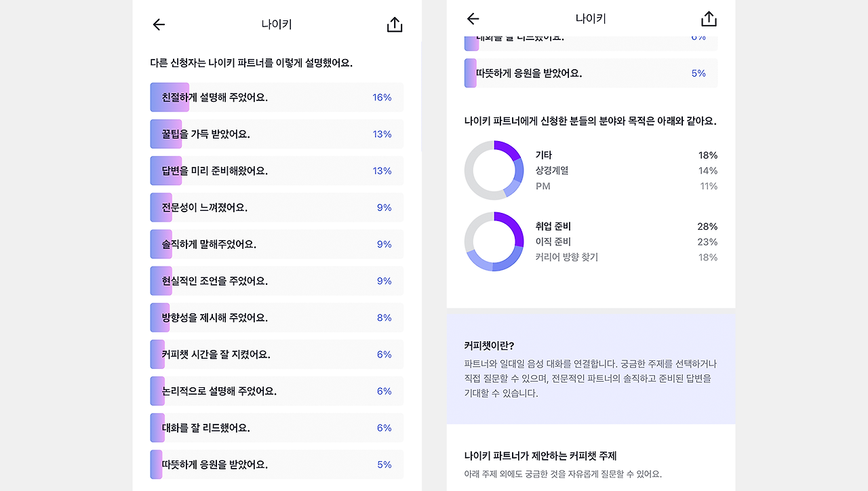Select the 상경계열 14% category
868x491 pixels.
(624, 170)
